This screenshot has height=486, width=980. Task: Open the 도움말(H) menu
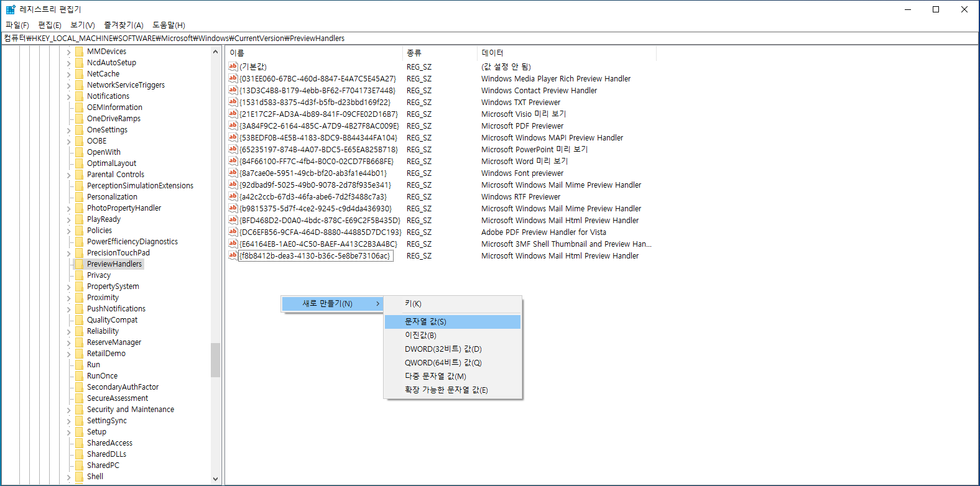click(169, 25)
